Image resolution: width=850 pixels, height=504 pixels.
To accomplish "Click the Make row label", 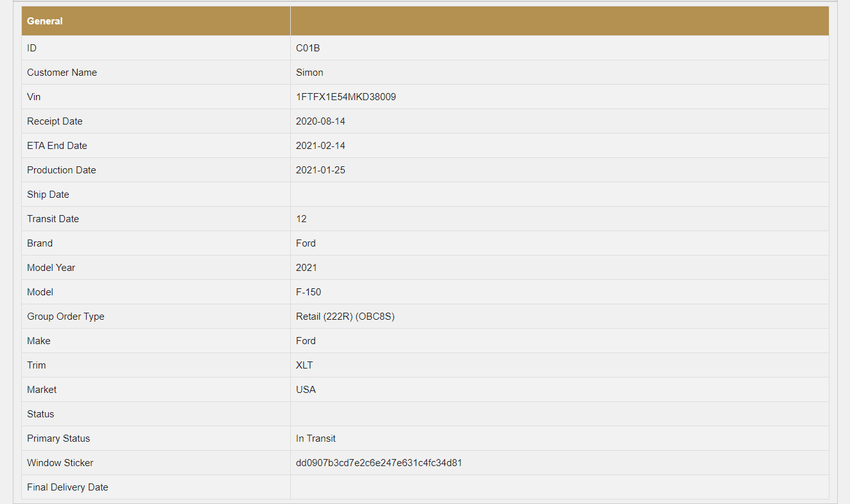I will coord(39,341).
